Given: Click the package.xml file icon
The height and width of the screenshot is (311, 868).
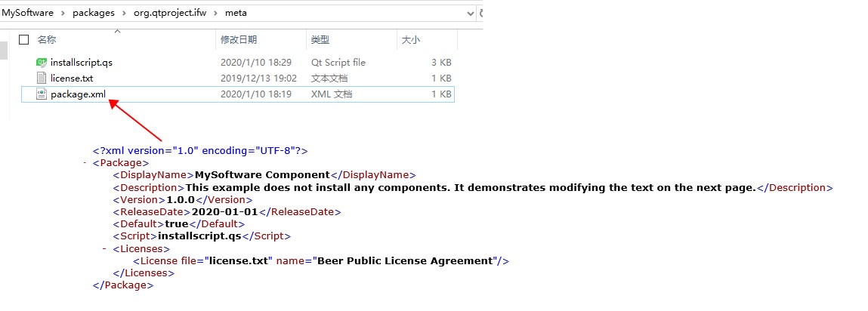Looking at the screenshot, I should coord(41,94).
